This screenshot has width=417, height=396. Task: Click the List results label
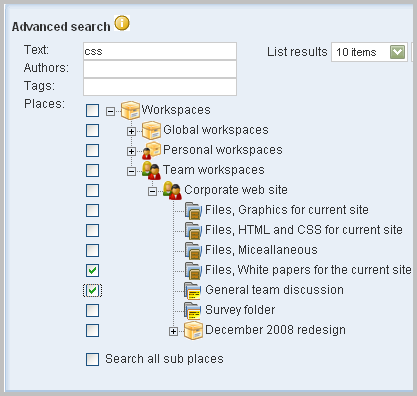[x=297, y=52]
